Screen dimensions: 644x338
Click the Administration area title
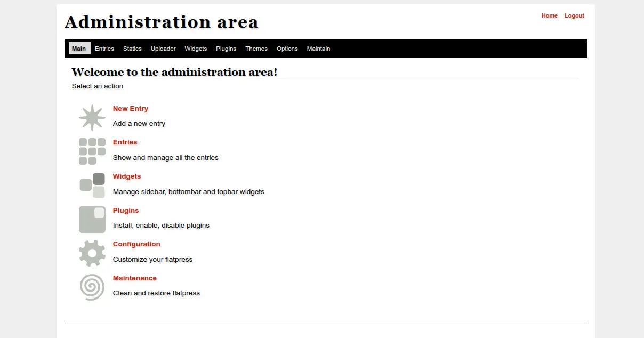pyautogui.click(x=162, y=22)
